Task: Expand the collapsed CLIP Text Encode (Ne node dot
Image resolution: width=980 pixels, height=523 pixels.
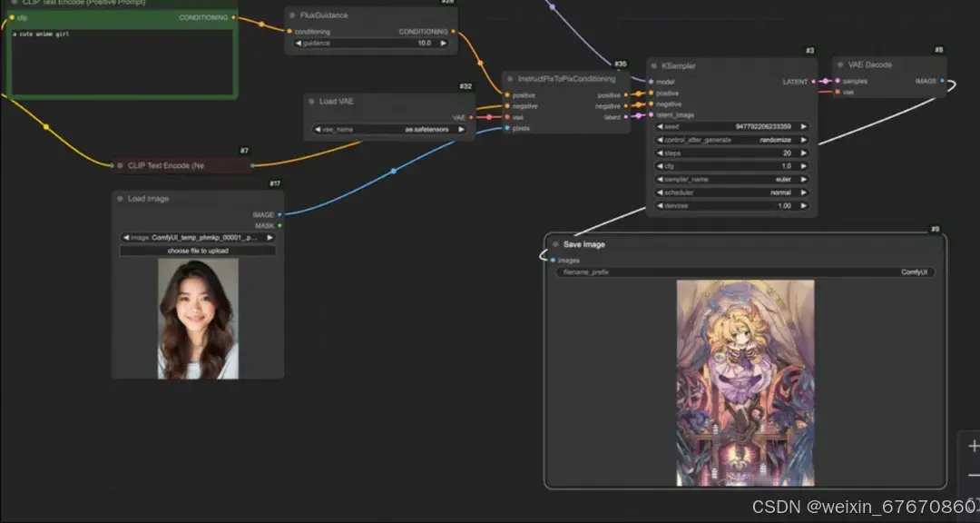Action: pos(120,166)
